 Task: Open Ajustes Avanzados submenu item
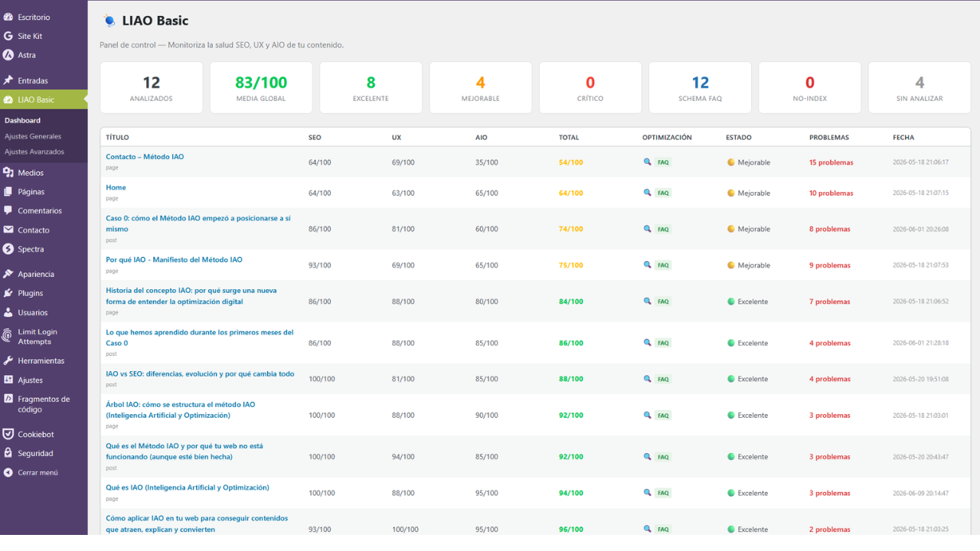tap(34, 152)
